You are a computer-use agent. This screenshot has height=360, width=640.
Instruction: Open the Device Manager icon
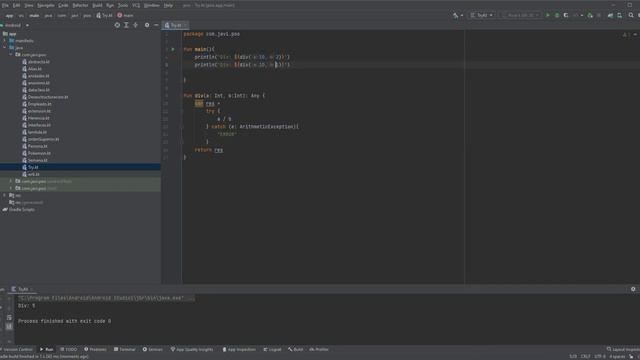pos(620,16)
